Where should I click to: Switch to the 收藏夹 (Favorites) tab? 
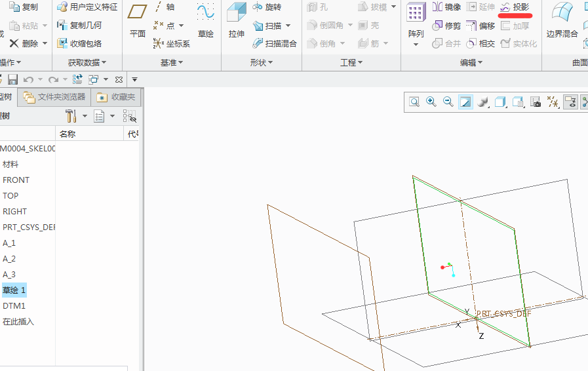116,97
